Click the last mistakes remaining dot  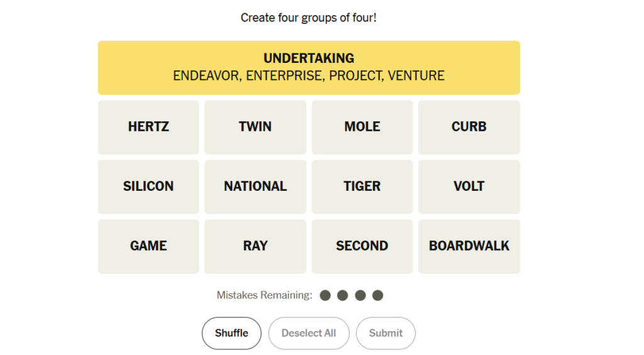pyautogui.click(x=377, y=295)
